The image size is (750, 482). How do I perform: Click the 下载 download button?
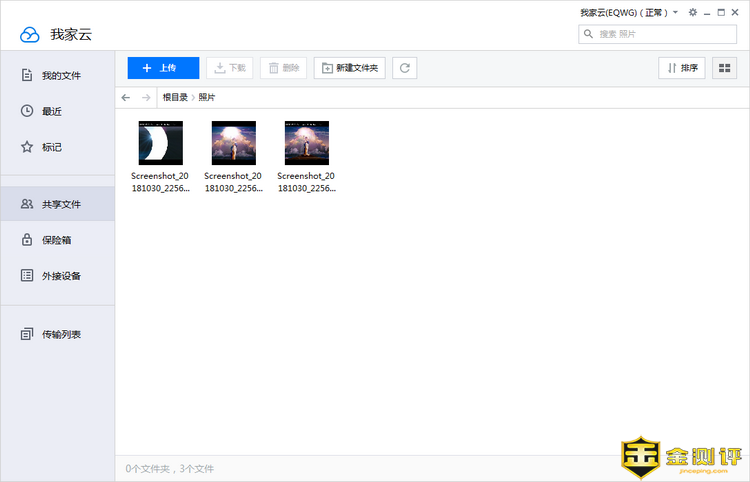coord(229,68)
